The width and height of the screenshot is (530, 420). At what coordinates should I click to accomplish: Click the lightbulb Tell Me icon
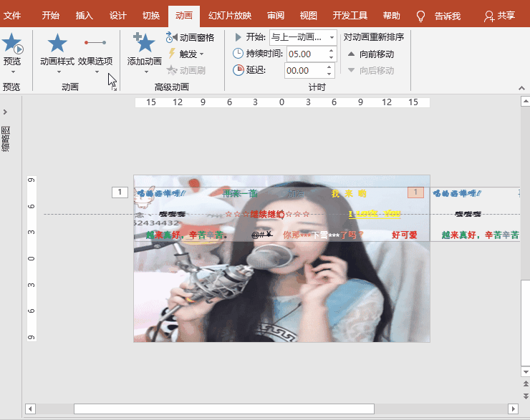point(420,16)
